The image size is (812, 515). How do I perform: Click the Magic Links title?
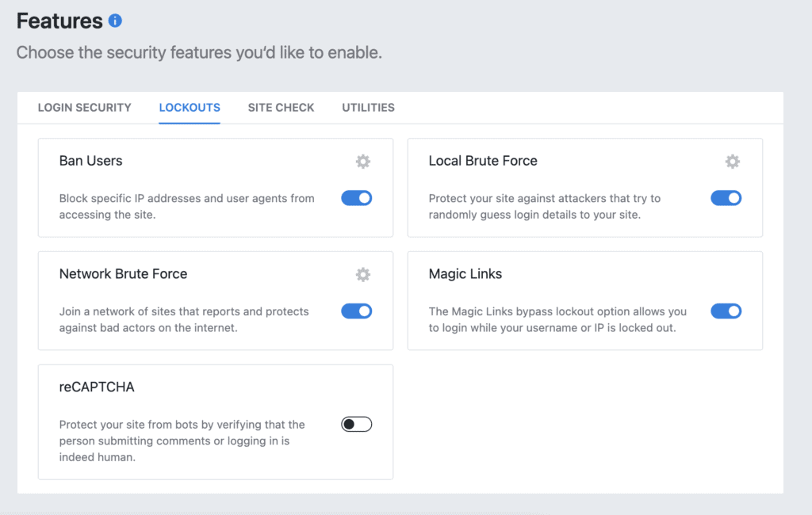point(465,274)
